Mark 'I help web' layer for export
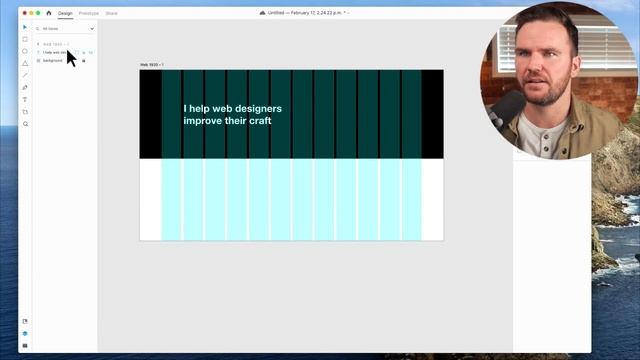The width and height of the screenshot is (640, 360). pyautogui.click(x=77, y=53)
